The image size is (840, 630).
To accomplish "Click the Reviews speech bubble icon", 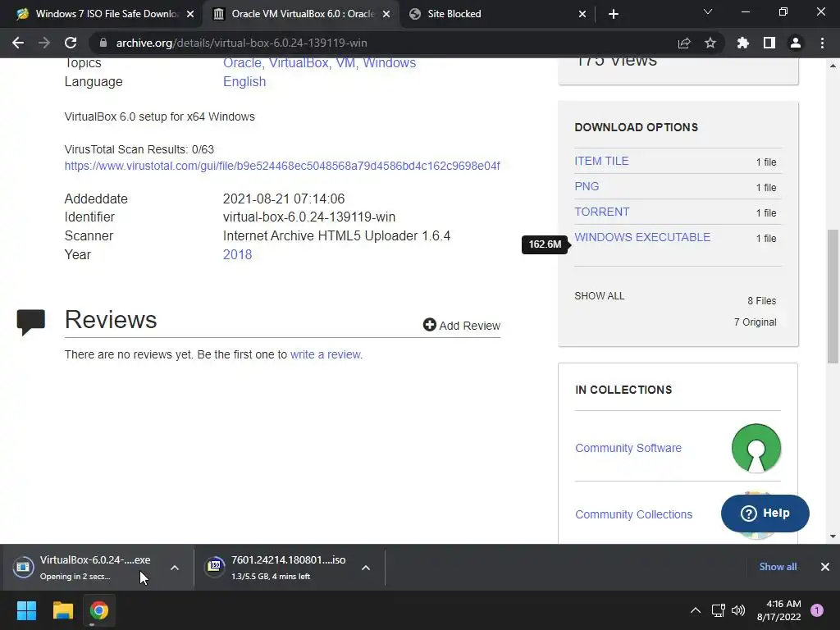I will pos(30,322).
